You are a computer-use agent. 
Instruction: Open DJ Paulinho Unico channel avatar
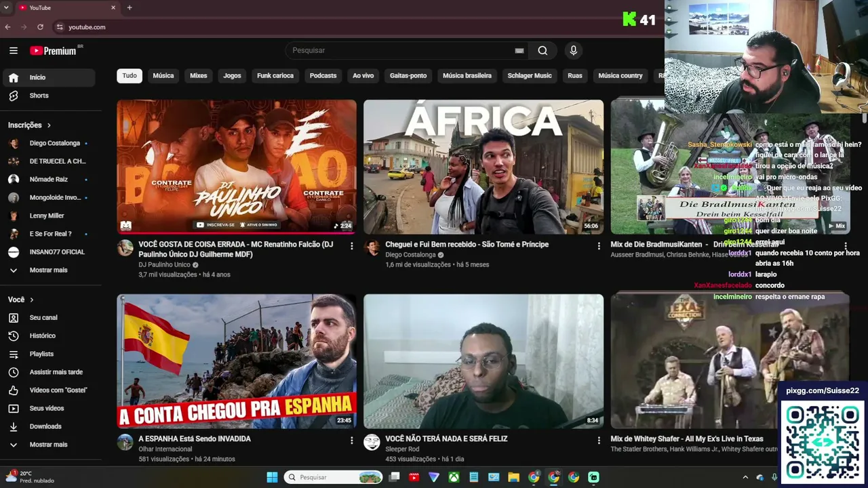(125, 247)
